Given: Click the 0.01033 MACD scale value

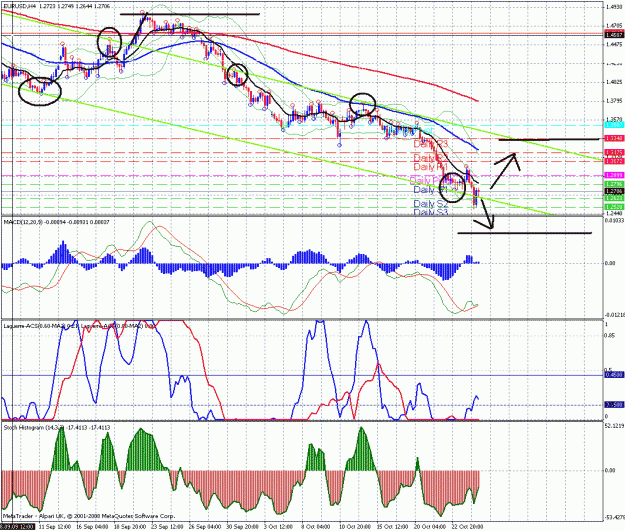Looking at the screenshot, I should pyautogui.click(x=614, y=220).
